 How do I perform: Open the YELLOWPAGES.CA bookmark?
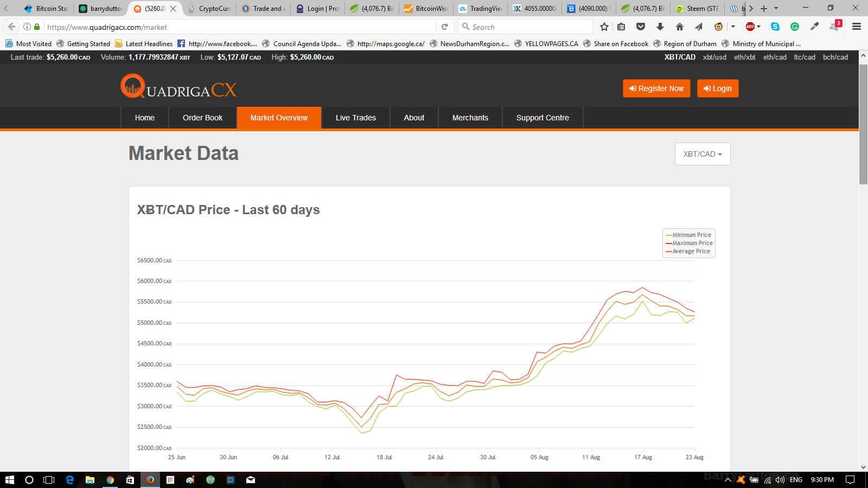coord(546,43)
